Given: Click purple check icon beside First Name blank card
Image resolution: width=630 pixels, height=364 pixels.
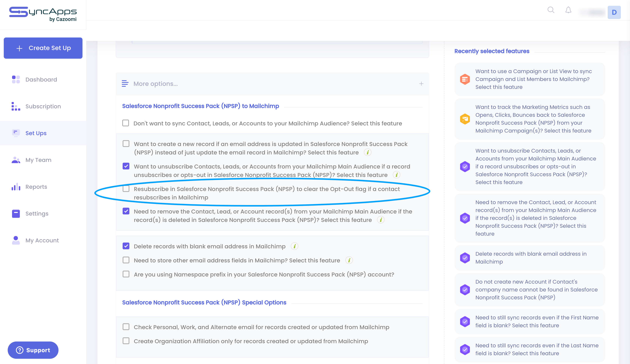Looking at the screenshot, I should point(465,321).
